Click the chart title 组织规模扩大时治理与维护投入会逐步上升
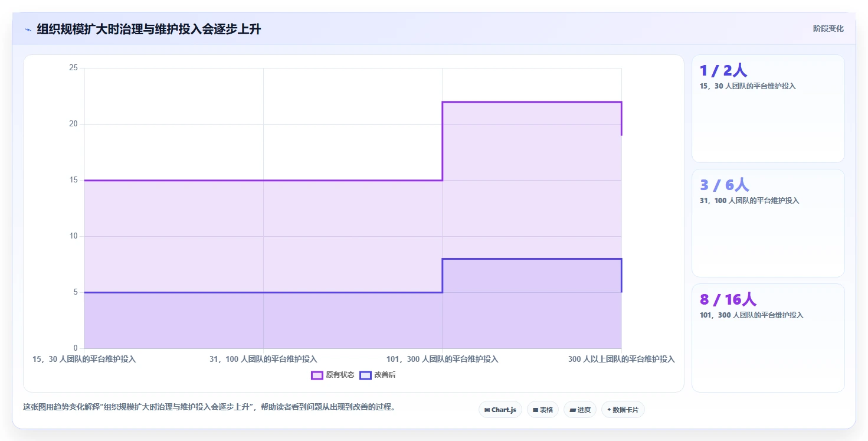868x441 pixels. click(149, 29)
